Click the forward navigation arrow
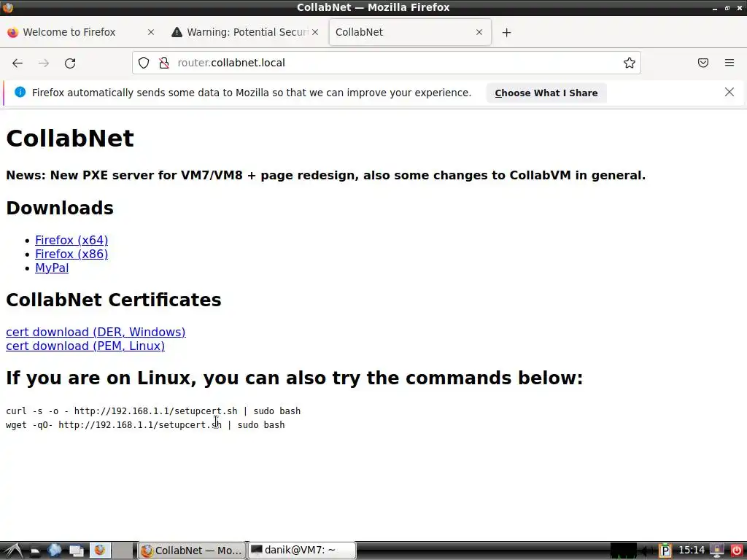Image resolution: width=747 pixels, height=560 pixels. [44, 63]
